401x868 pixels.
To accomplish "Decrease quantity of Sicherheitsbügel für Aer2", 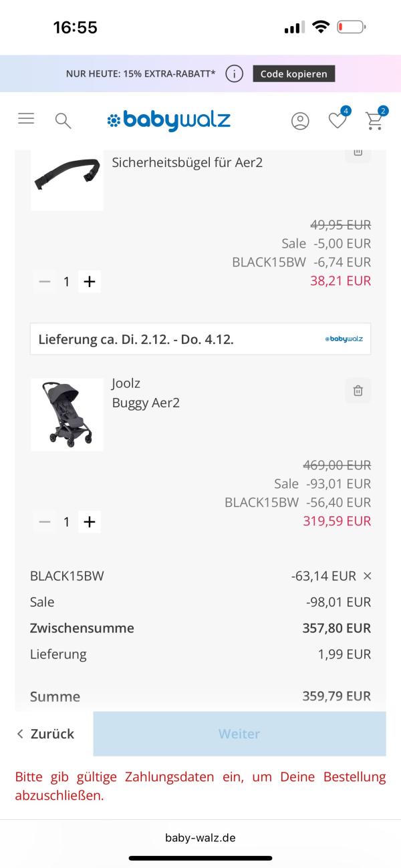I will click(45, 282).
